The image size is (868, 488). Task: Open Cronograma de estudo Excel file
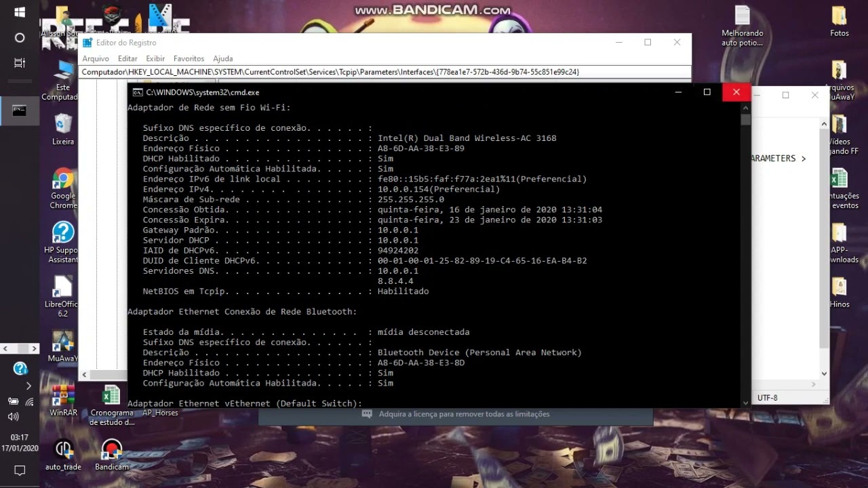111,405
